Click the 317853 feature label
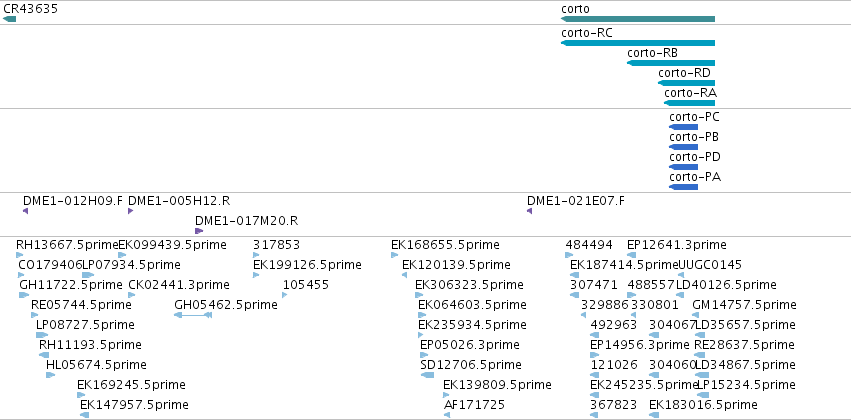Viewport: 851px width, 420px height. click(276, 245)
